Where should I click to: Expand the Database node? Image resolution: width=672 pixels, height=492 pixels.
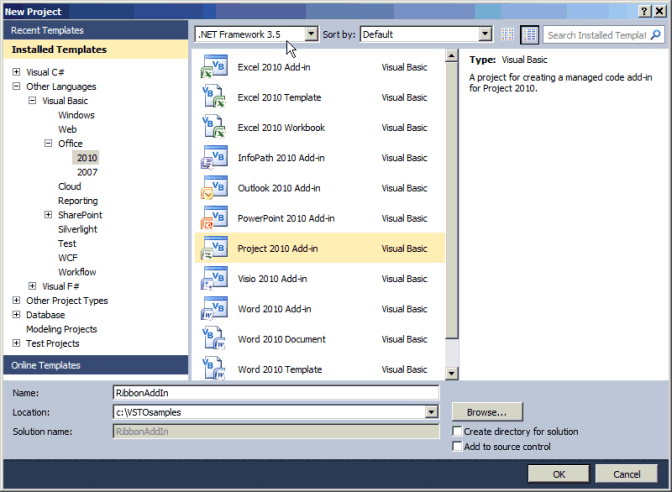pyautogui.click(x=16, y=315)
